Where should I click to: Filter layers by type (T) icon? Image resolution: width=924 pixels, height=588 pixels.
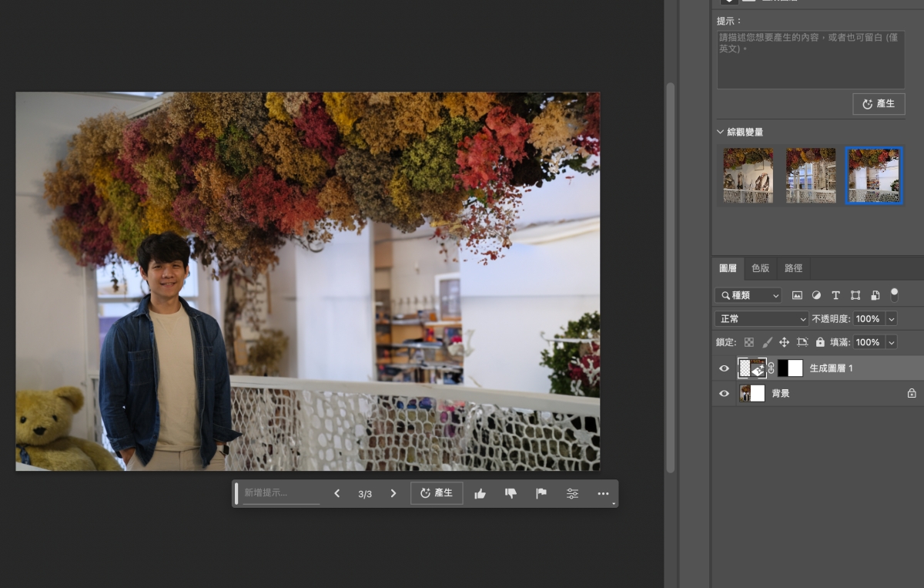click(835, 295)
